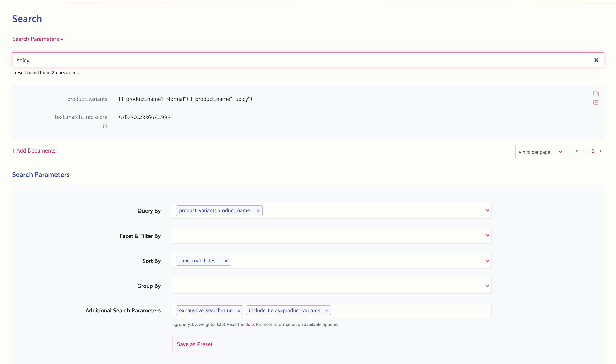This screenshot has width=616, height=364.
Task: Click + Add Documents
Action: coord(34,150)
